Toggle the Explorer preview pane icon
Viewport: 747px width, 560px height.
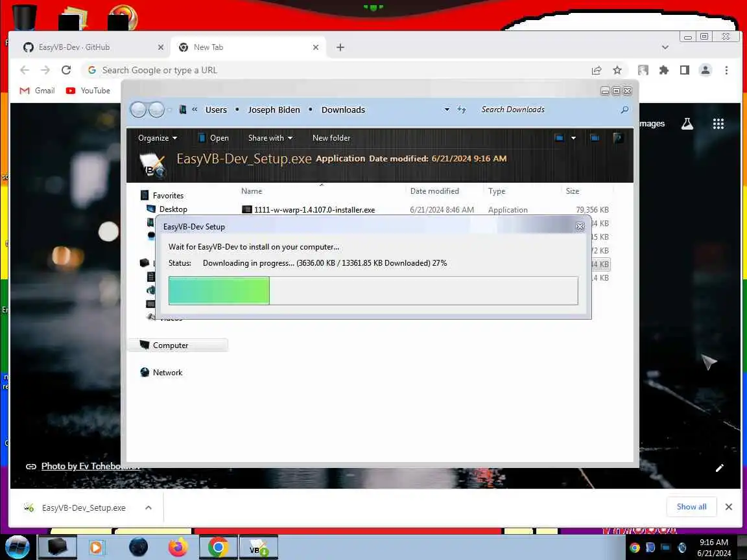[595, 138]
